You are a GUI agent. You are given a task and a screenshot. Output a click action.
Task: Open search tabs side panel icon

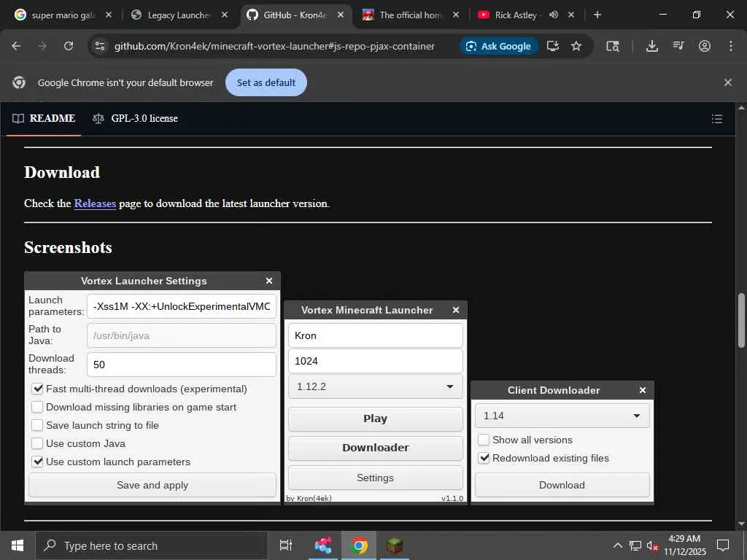click(613, 46)
